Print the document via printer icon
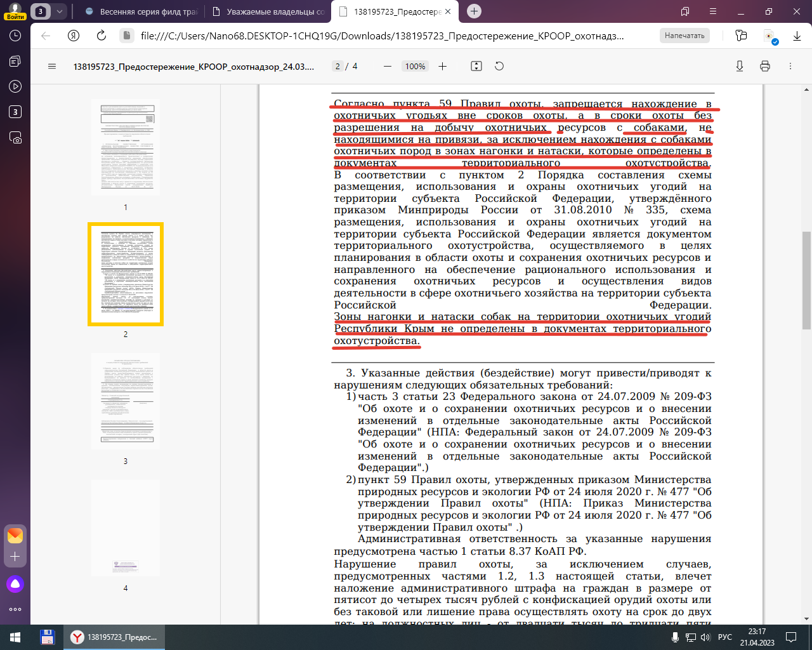The width and height of the screenshot is (812, 650). tap(765, 66)
